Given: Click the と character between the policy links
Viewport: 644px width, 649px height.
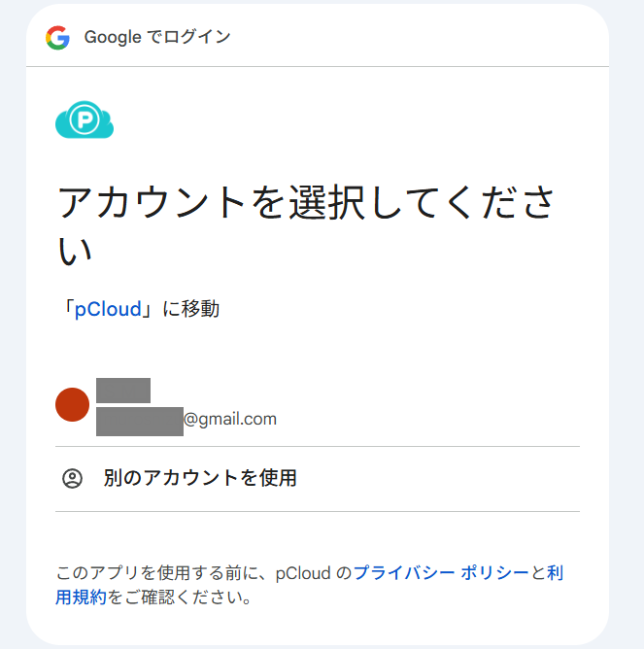Looking at the screenshot, I should (x=538, y=573).
